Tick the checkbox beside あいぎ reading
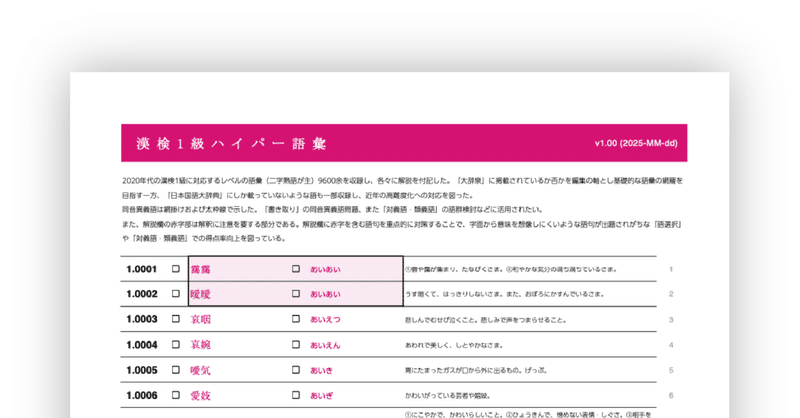This screenshot has height=418, width=800. point(296,395)
